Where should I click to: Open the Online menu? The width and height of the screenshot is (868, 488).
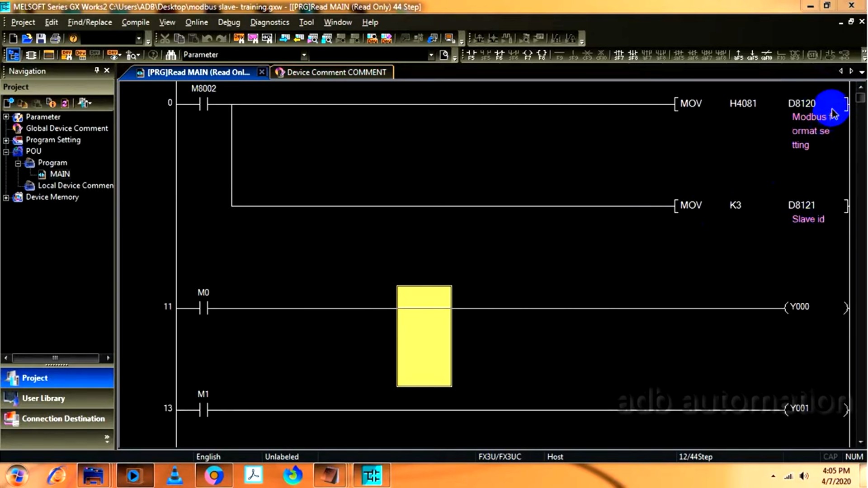(x=196, y=22)
